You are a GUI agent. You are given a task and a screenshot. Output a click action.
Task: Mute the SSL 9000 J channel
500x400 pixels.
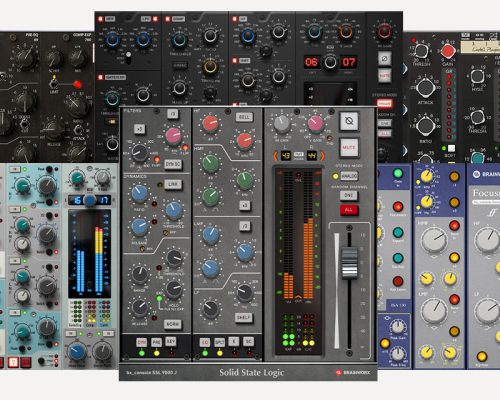pos(349,147)
